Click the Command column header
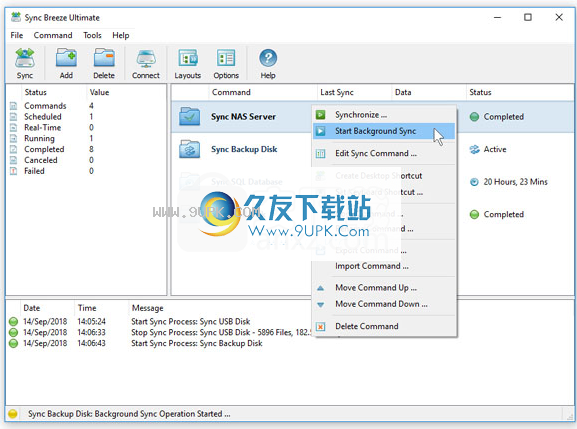This screenshot has height=429, width=577. pyautogui.click(x=263, y=92)
